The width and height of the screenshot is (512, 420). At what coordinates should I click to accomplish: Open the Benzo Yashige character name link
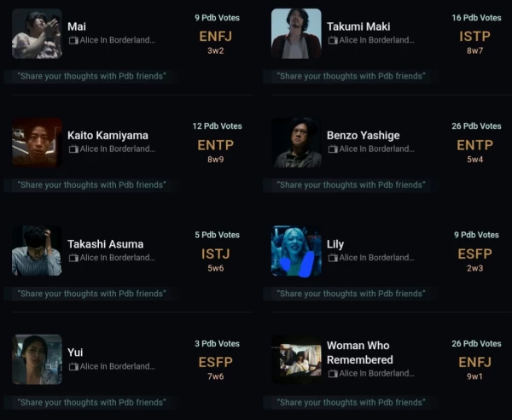(x=363, y=135)
